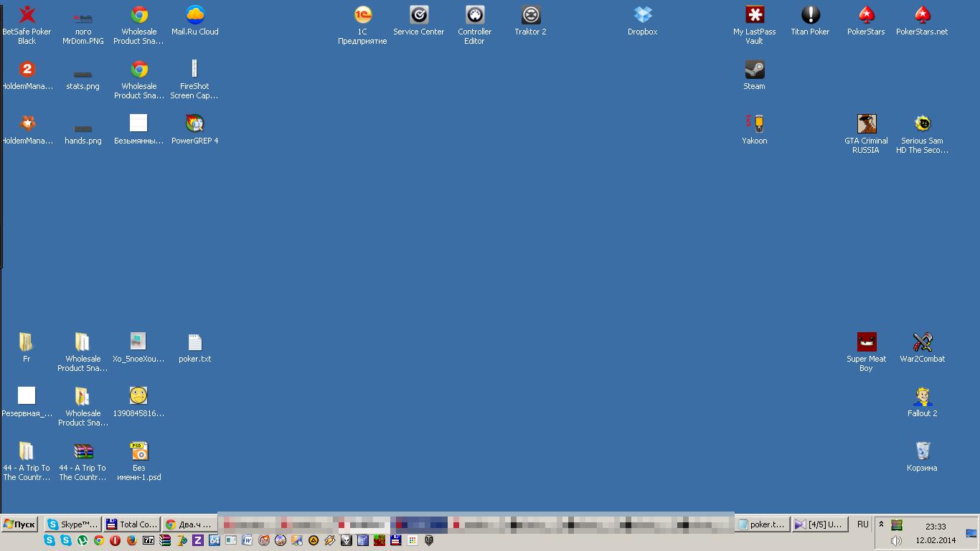
Task: Launch AIMP from the quick launch bar
Action: pos(314,540)
